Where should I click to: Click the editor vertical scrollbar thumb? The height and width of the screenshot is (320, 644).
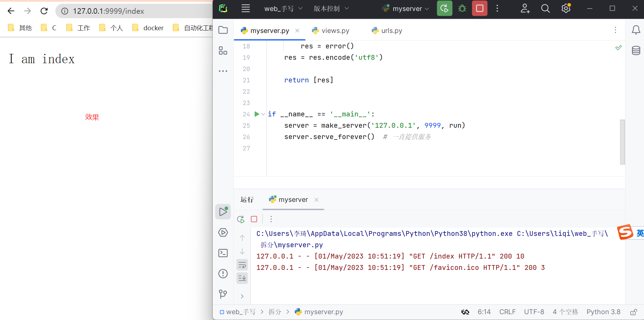coord(622,142)
